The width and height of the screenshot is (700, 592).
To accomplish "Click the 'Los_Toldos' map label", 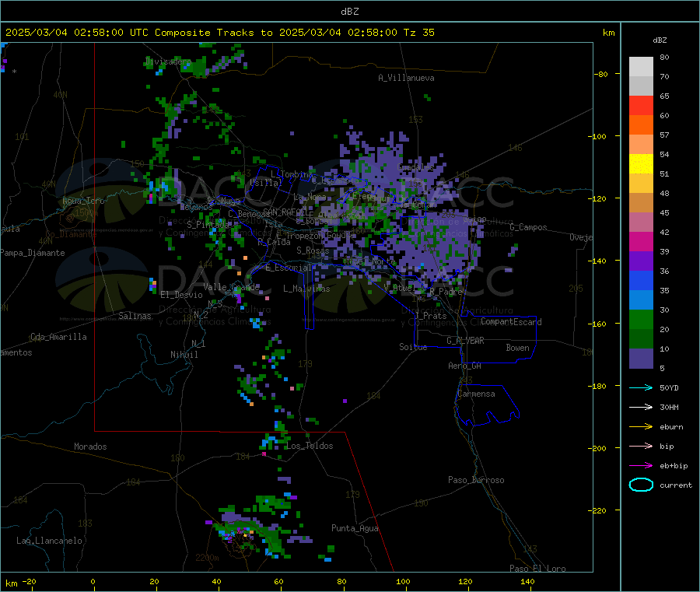I will pyautogui.click(x=310, y=446).
